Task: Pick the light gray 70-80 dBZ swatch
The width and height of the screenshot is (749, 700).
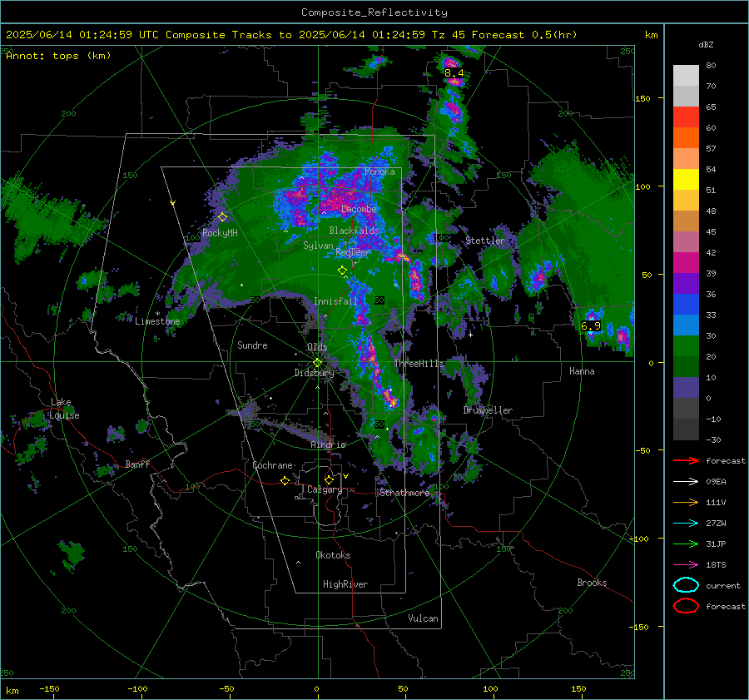Action: pos(686,76)
